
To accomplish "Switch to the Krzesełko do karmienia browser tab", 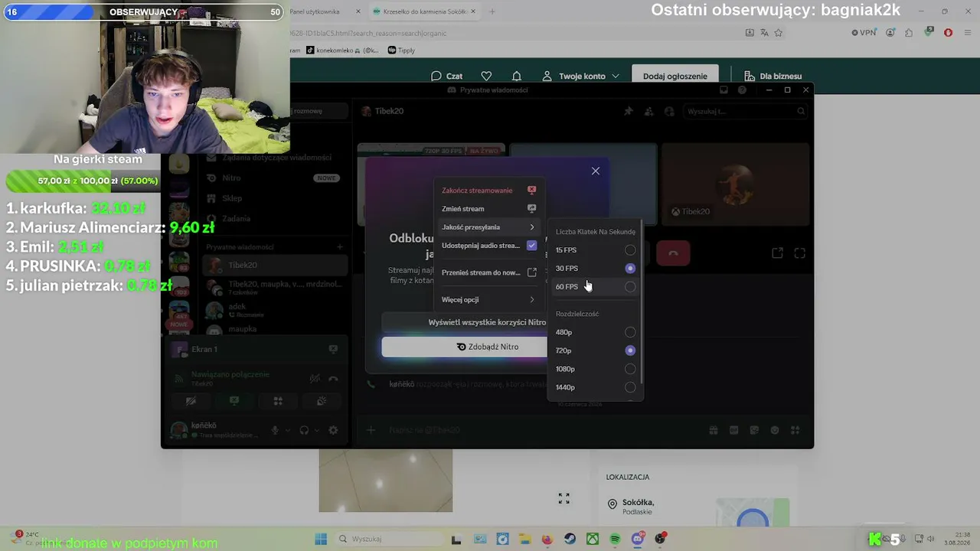I will [423, 11].
